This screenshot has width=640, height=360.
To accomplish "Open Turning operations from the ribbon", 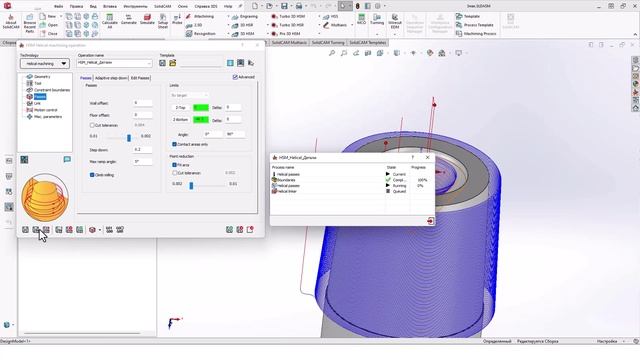I will (x=377, y=19).
